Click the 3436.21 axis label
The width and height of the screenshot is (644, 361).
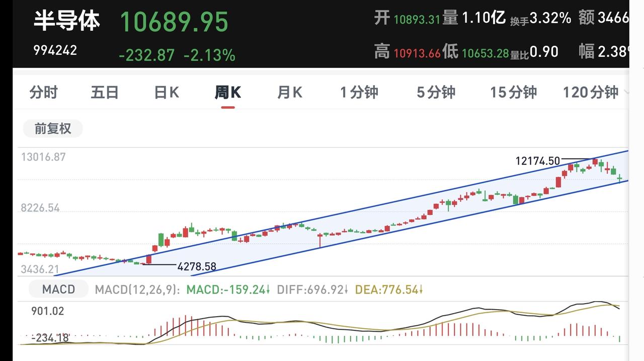tap(40, 269)
